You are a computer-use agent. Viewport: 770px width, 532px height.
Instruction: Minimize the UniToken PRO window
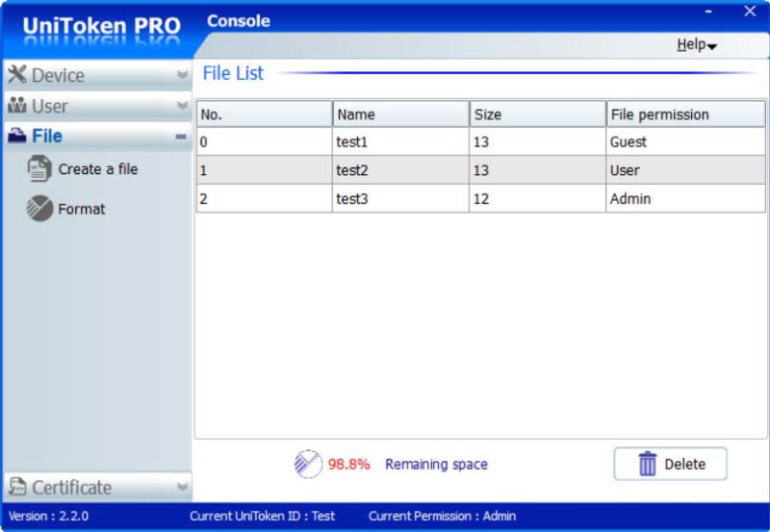(708, 11)
